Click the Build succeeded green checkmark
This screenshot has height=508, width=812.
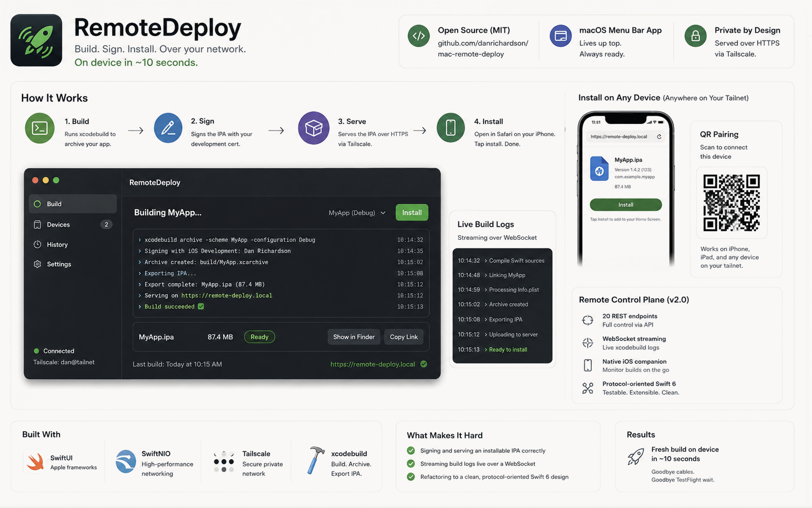201,306
